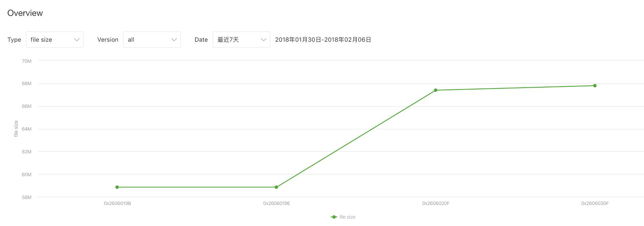The height and width of the screenshot is (226, 644).
Task: Click the chevron arrow in Type selector
Action: tap(77, 40)
